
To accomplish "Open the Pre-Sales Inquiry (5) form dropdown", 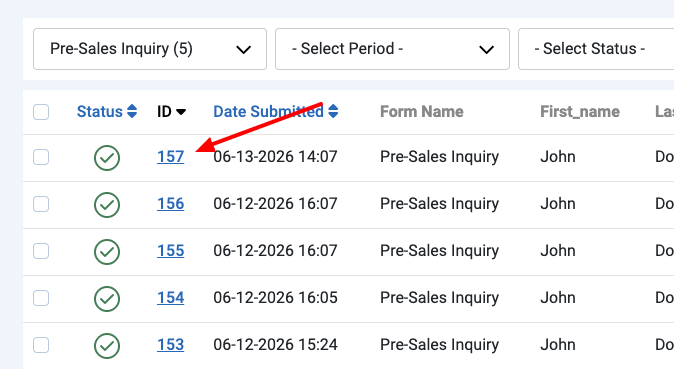I will point(150,49).
